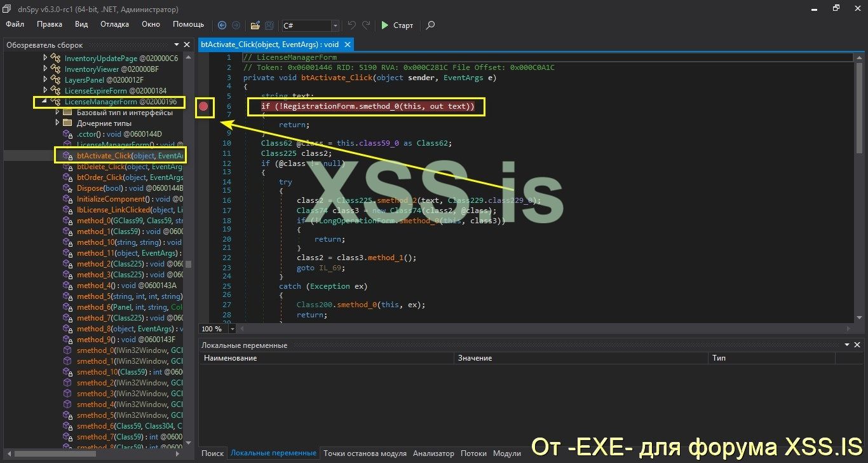Viewport: 868px width, 463px height.
Task: Switch to the Точки останова модуля tab
Action: pyautogui.click(x=365, y=453)
